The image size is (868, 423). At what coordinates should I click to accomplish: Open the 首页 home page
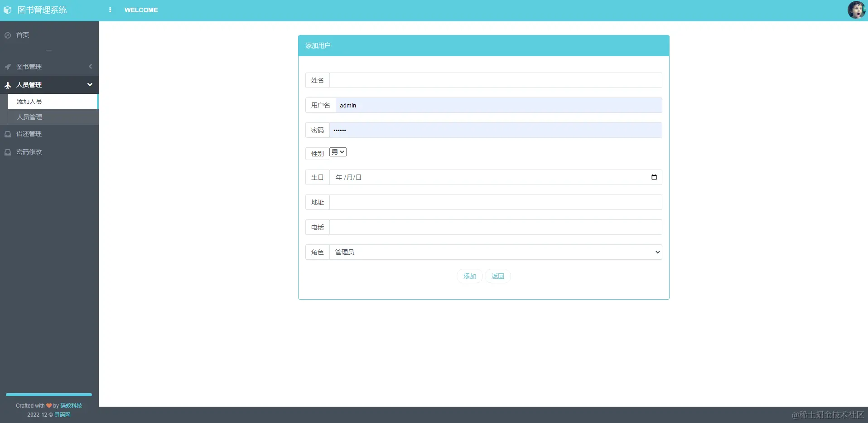[23, 34]
